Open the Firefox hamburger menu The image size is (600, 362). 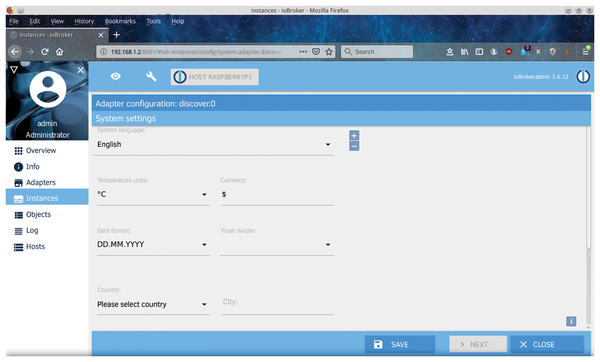(x=585, y=52)
